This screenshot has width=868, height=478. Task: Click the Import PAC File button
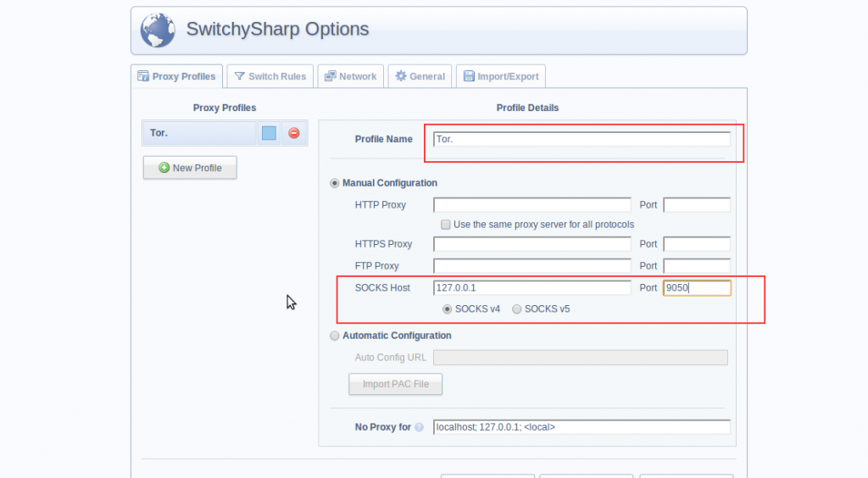[x=395, y=384]
